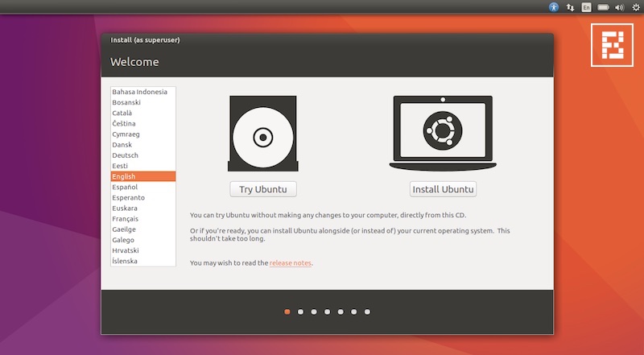Viewport: 644px width, 355px height.
Task: Click the CD disc Try Ubuntu image
Action: 263,134
